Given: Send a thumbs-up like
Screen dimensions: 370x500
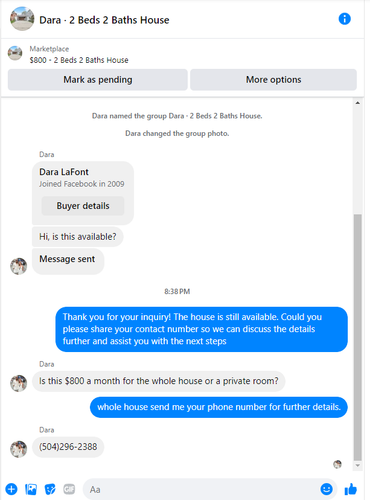Looking at the screenshot, I should click(351, 489).
